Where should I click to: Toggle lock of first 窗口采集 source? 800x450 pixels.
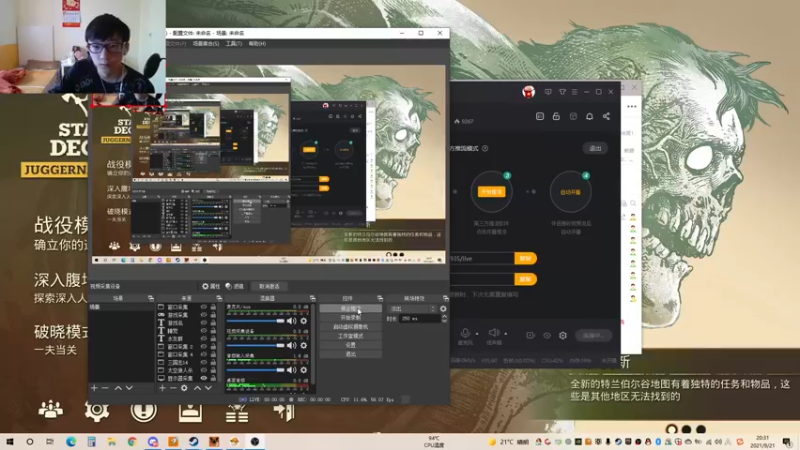[x=213, y=307]
